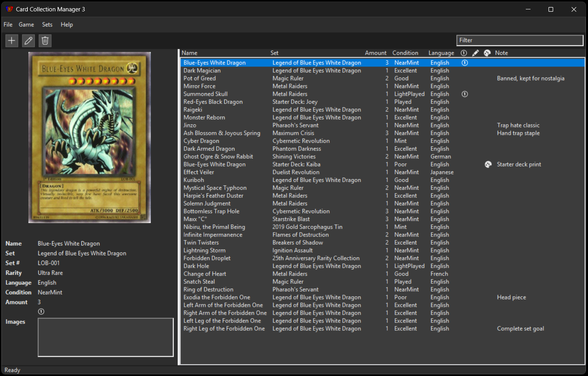
Task: Select the Monster Reborn row
Action: (x=383, y=117)
